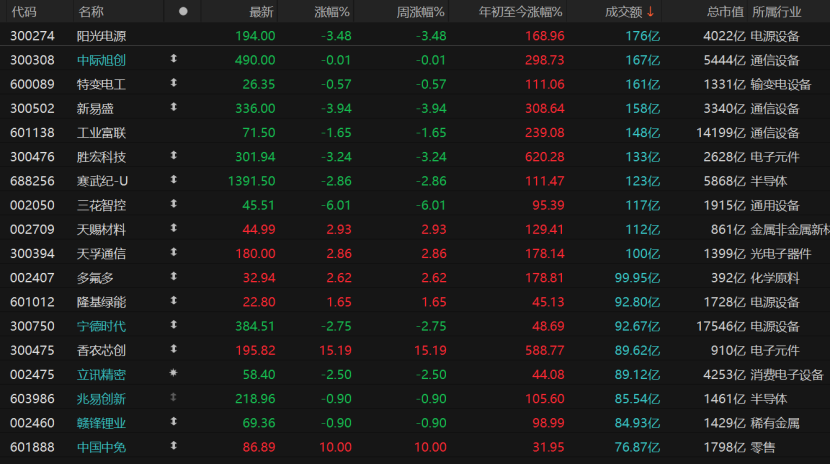Click 胜宏科技 stock name
The image size is (830, 464).
tap(101, 157)
